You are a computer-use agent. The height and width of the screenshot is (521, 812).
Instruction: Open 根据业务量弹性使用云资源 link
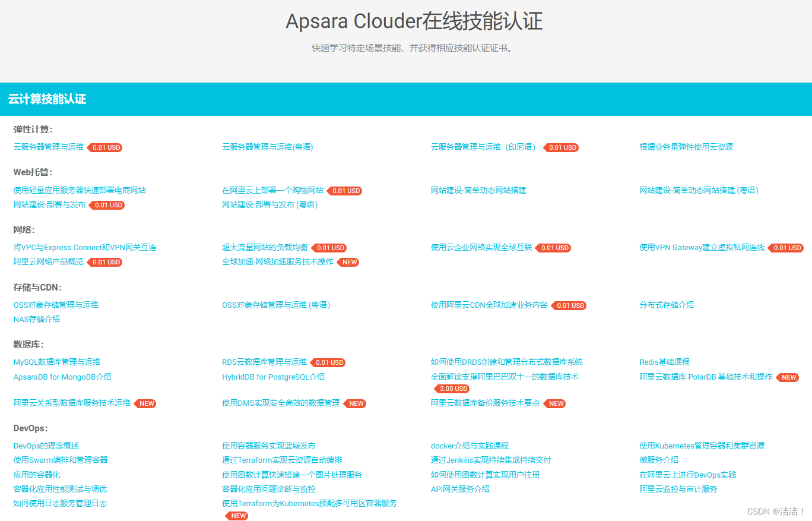tap(686, 147)
